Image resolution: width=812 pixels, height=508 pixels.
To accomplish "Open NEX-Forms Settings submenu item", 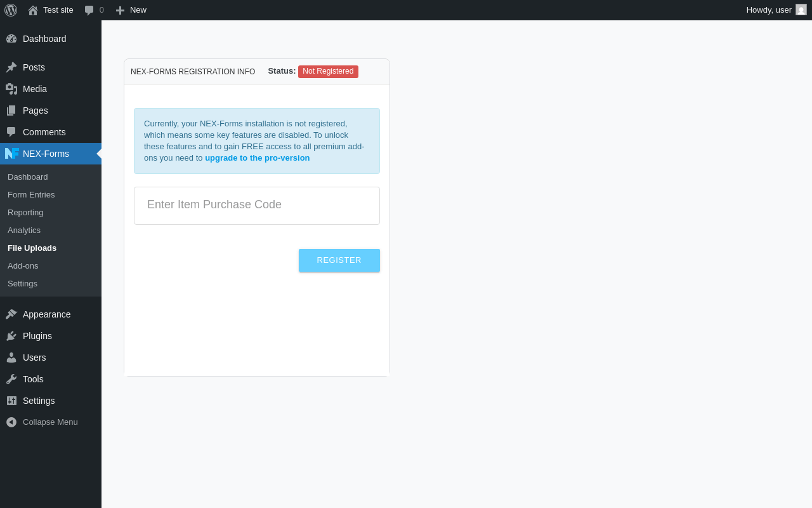I will [51, 284].
